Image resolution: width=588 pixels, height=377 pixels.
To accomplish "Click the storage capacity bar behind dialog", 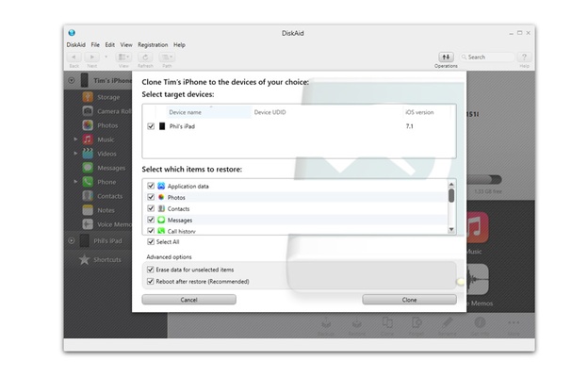I will [484, 180].
